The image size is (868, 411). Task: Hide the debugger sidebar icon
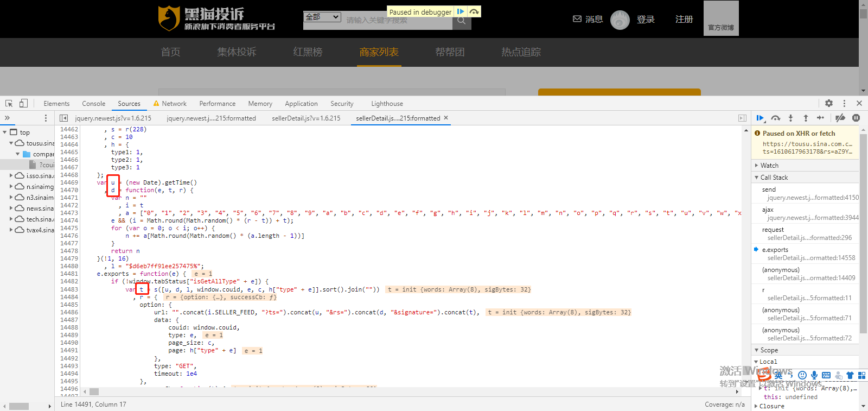coord(742,118)
